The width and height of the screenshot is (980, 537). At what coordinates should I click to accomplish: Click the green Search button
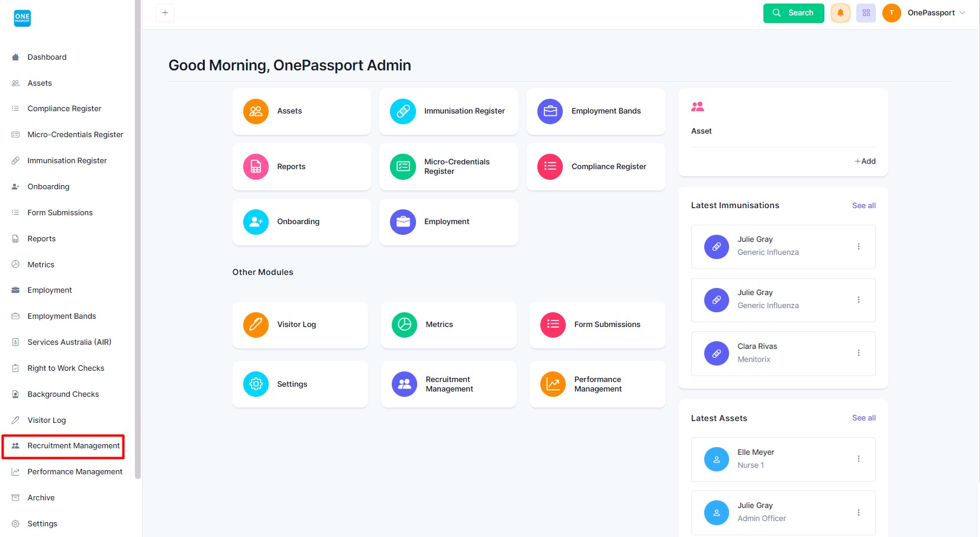point(794,13)
